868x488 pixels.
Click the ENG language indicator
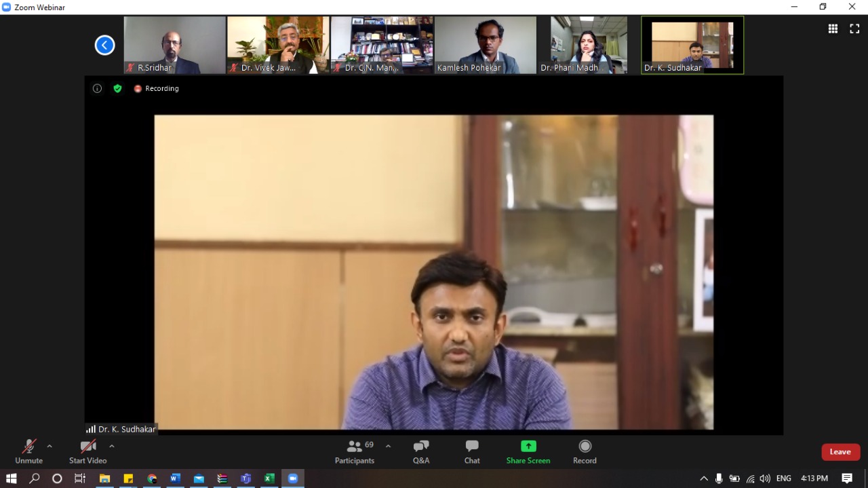[x=783, y=478]
